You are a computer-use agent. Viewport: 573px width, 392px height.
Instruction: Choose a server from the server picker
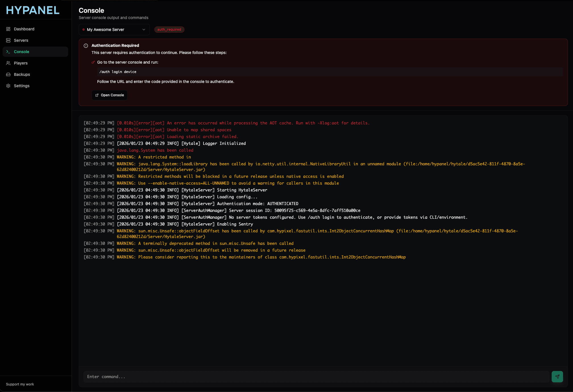coord(114,30)
